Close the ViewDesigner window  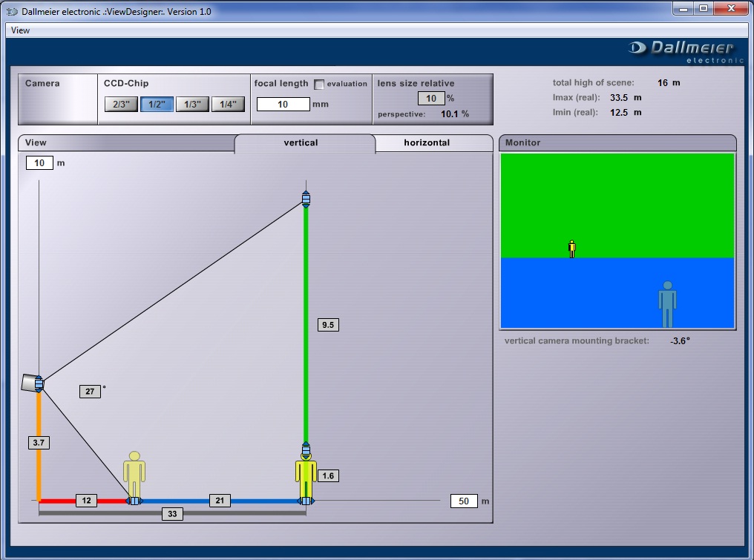click(x=732, y=9)
